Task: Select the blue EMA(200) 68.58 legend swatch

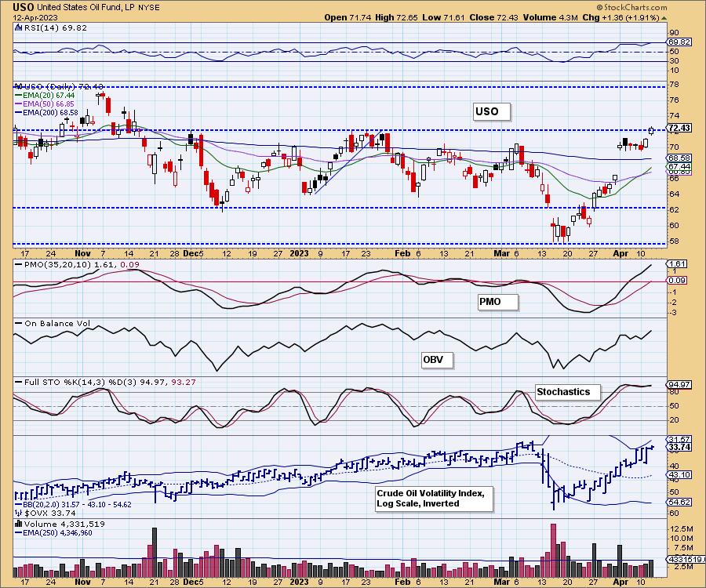Action: point(19,112)
